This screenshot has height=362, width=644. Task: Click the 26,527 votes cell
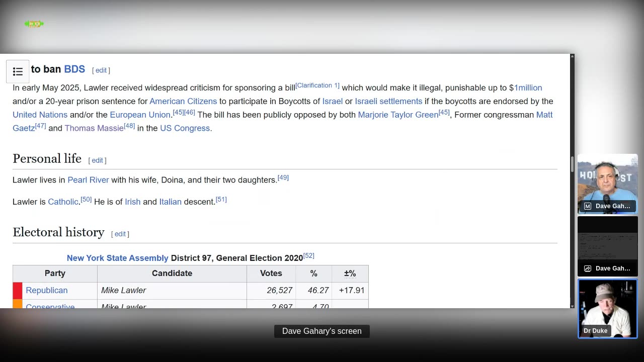pyautogui.click(x=271, y=291)
